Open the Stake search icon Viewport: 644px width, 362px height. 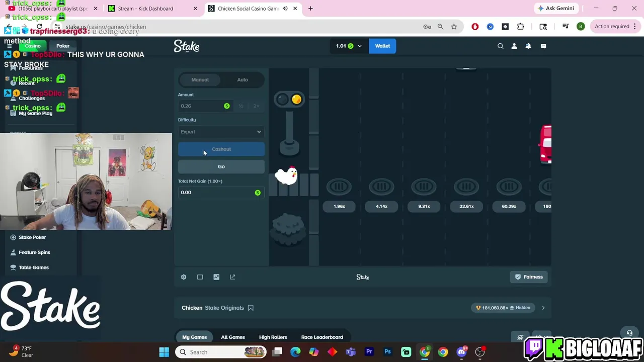click(500, 46)
